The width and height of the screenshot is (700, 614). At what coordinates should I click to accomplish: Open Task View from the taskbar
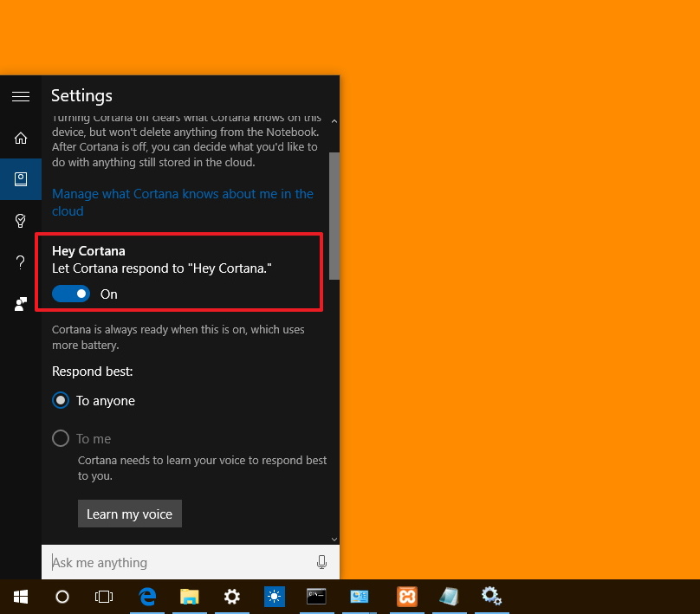coord(104,597)
